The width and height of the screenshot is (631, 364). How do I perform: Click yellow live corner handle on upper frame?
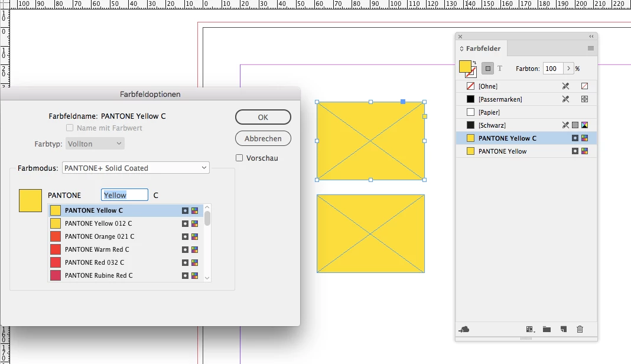coord(425,116)
